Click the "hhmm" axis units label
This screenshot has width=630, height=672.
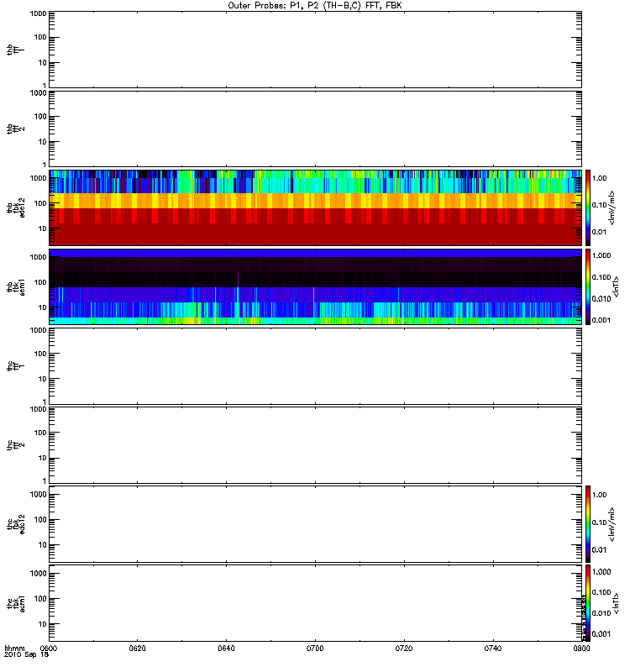click(14, 648)
